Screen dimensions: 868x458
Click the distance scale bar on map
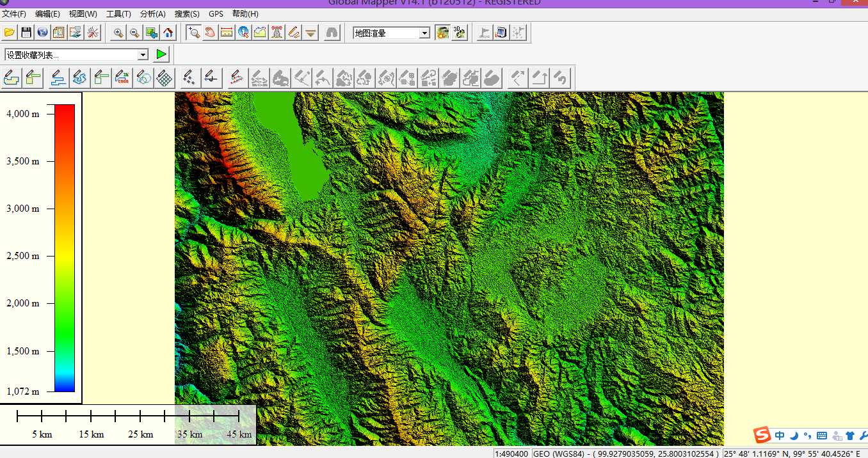[x=128, y=416]
